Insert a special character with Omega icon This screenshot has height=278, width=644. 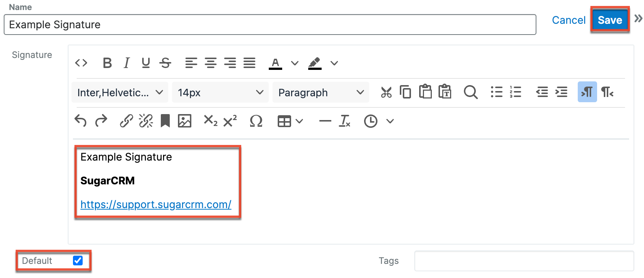coord(256,121)
